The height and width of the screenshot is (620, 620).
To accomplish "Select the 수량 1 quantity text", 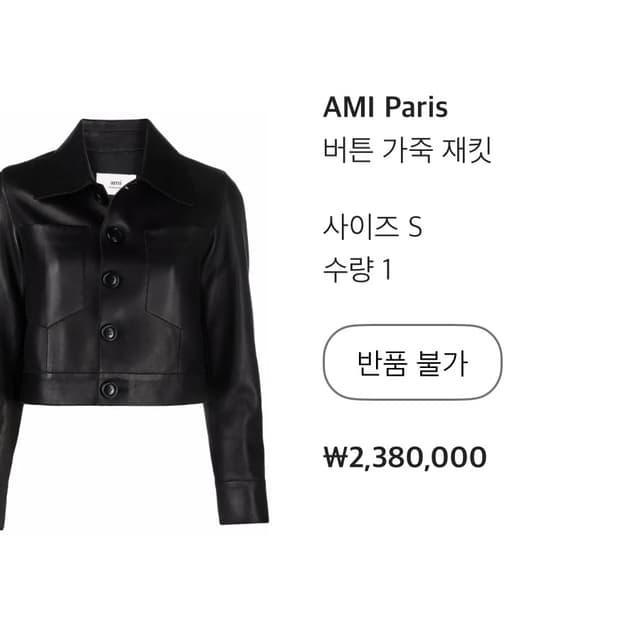I will pos(357,270).
